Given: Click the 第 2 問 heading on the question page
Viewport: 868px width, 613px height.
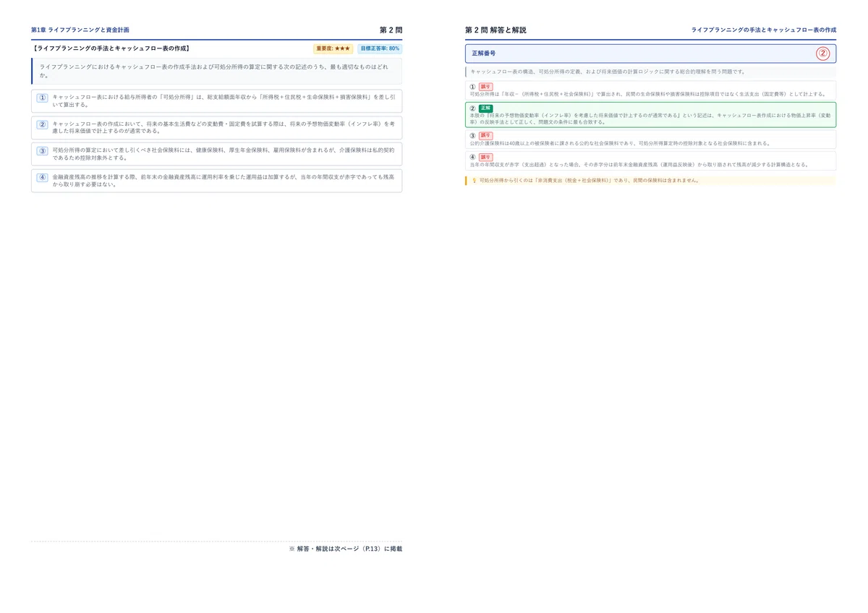Looking at the screenshot, I should point(391,30).
